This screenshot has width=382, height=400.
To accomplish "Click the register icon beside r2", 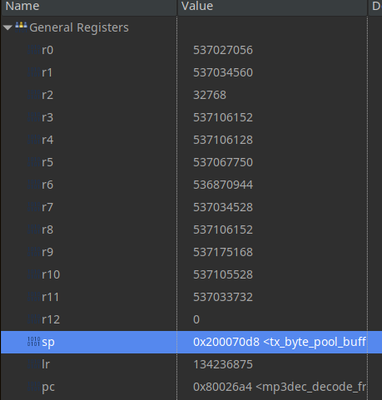I will coord(33,95).
